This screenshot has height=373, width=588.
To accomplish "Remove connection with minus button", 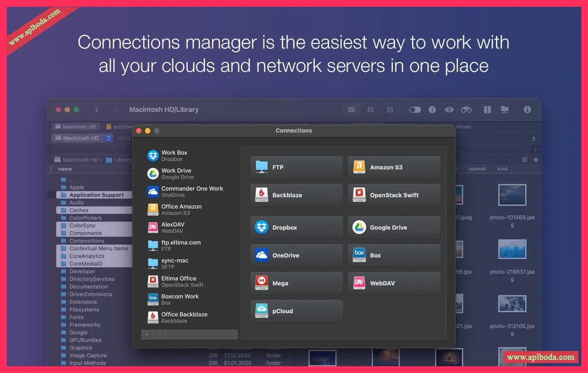I will 159,334.
